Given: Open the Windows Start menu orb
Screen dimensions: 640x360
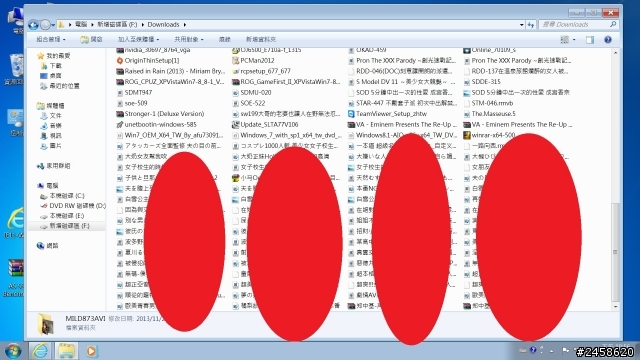Looking at the screenshot, I should click(13, 351).
